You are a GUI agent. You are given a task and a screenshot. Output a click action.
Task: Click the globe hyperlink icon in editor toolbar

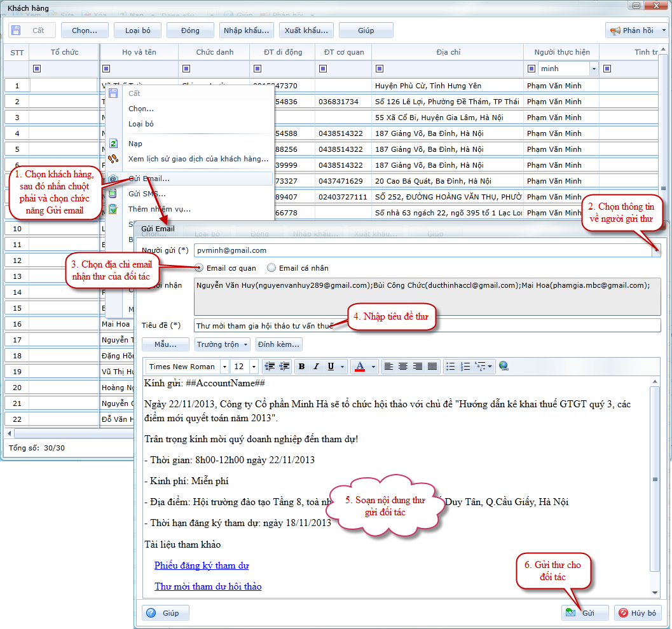tap(504, 367)
